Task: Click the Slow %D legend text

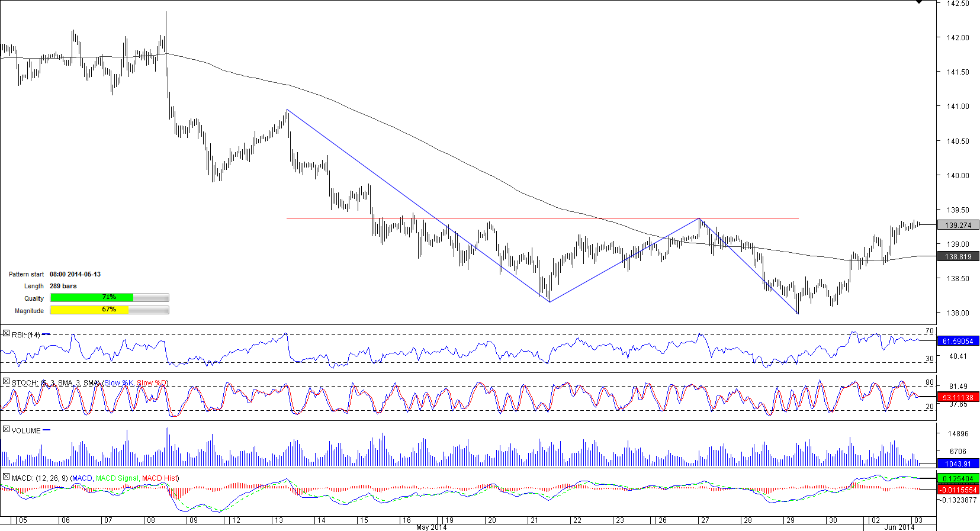Action: (x=152, y=383)
